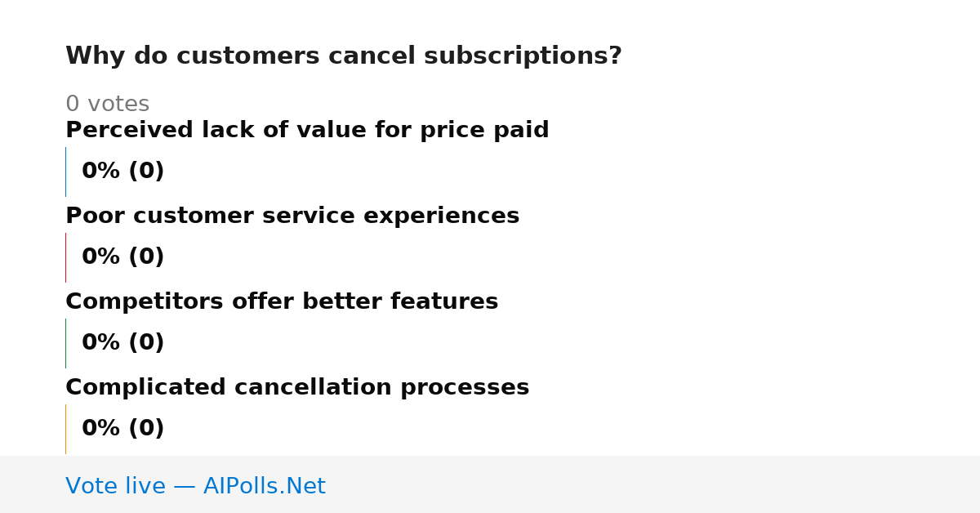Click the green result bar

[65, 343]
